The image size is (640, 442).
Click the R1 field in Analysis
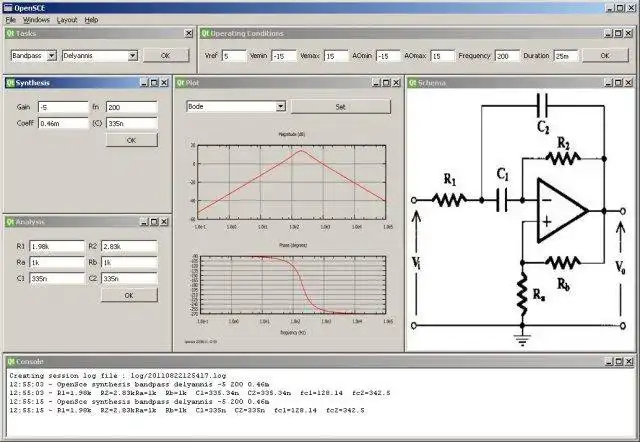point(57,247)
